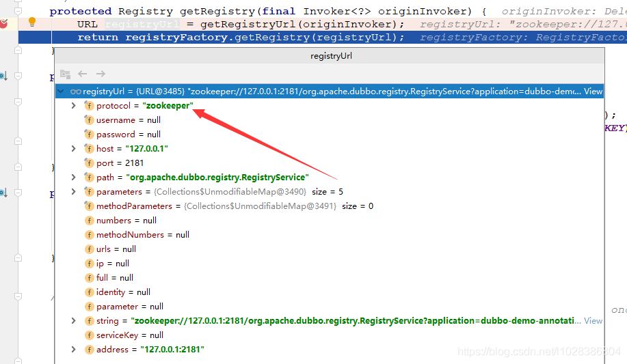Click the forward arrow in registryUrl popup

[x=101, y=74]
